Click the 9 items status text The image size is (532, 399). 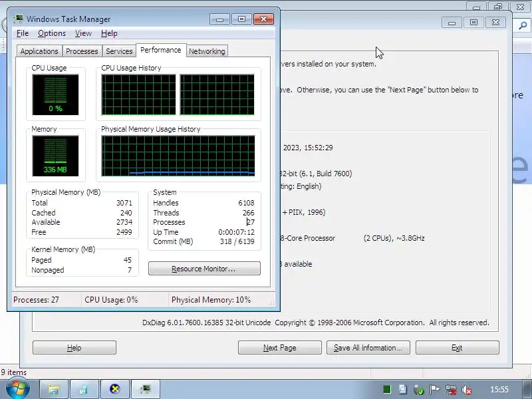coord(13,372)
